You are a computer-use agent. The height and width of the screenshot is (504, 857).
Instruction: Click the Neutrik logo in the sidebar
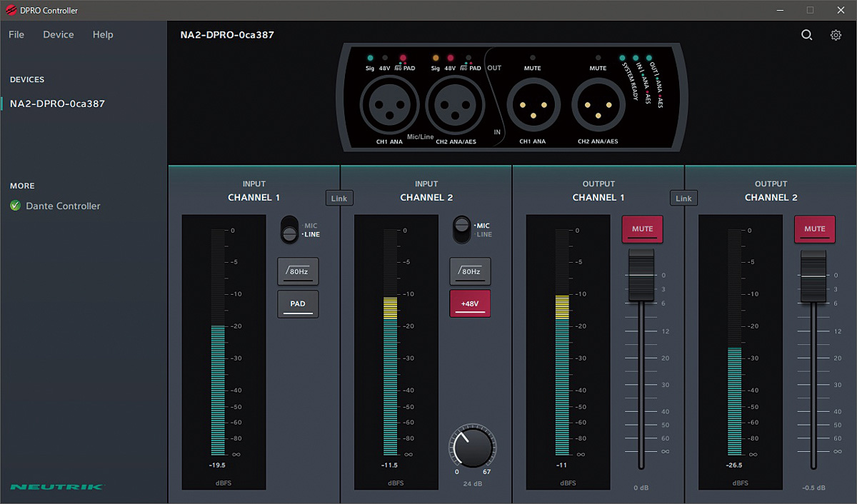click(56, 487)
